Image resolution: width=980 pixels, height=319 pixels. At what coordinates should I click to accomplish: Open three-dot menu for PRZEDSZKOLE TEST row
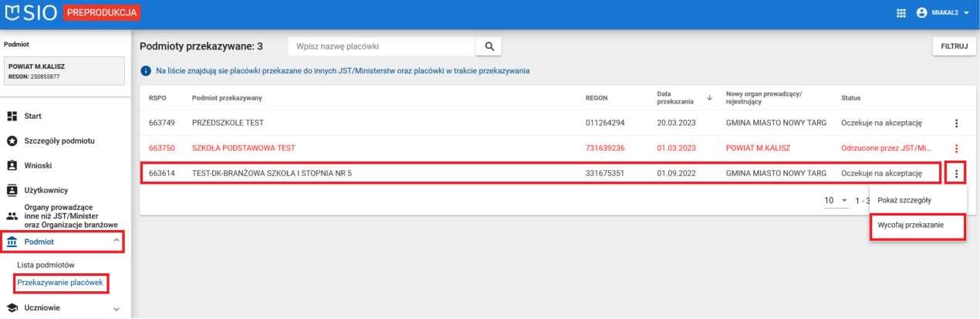pos(956,123)
